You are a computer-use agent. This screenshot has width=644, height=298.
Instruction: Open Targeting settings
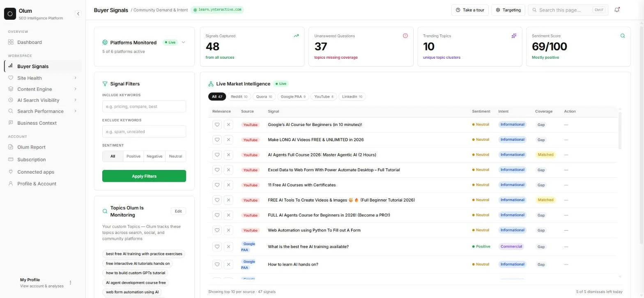point(508,10)
